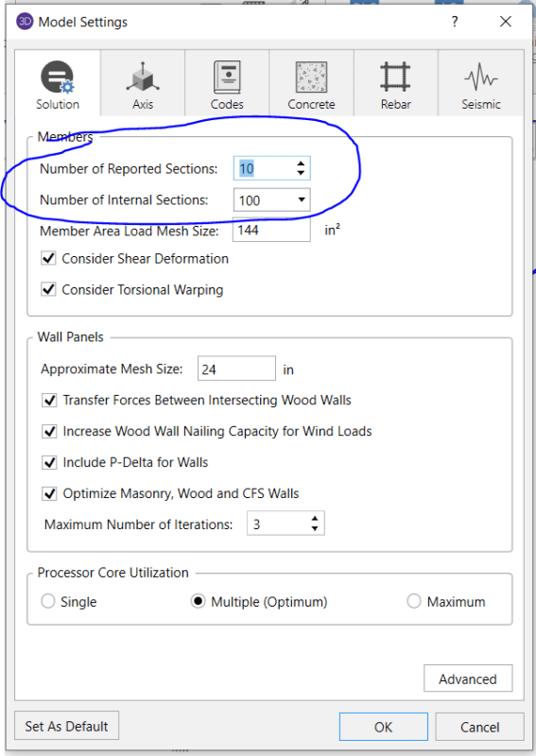Select the Single processor core option

48,601
